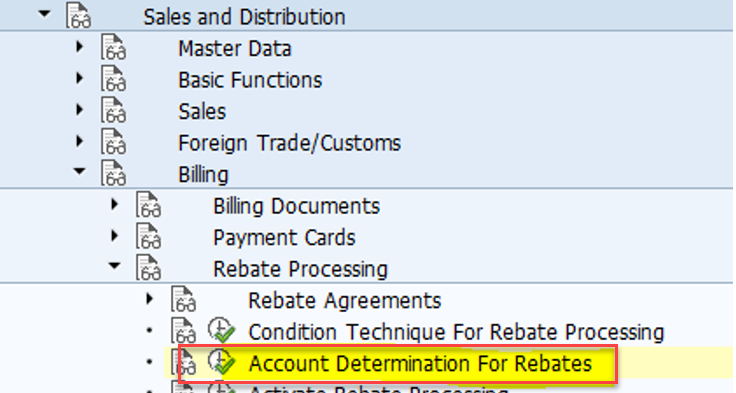Select the Foreign Trade/Customs label

(x=290, y=143)
